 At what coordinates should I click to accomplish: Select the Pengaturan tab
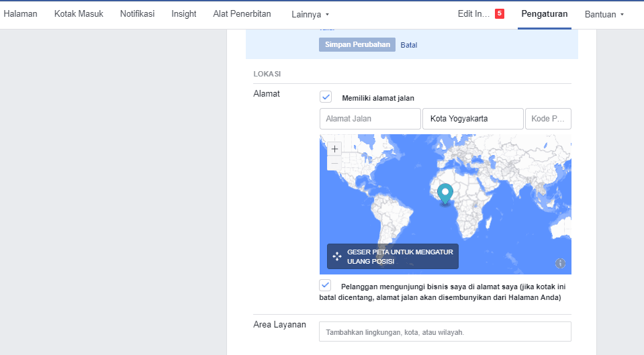click(544, 14)
